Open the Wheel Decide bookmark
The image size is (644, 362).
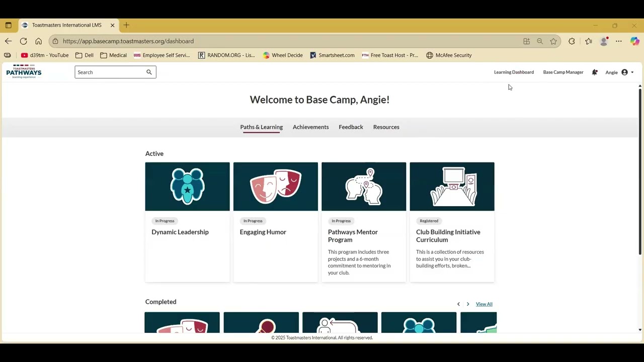[283, 55]
